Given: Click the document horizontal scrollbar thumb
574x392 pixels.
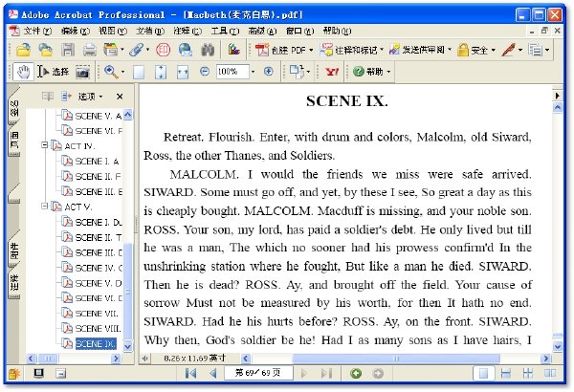Looking at the screenshot, I should [x=396, y=359].
